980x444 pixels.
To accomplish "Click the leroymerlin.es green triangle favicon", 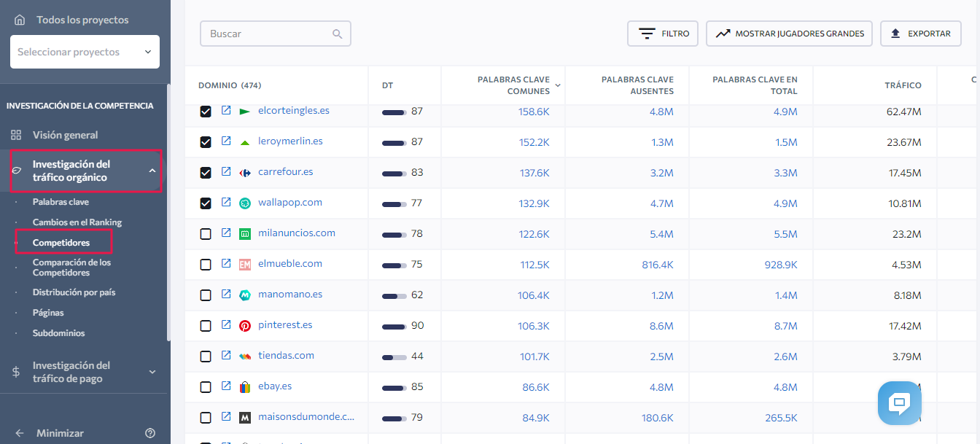I will [x=245, y=142].
